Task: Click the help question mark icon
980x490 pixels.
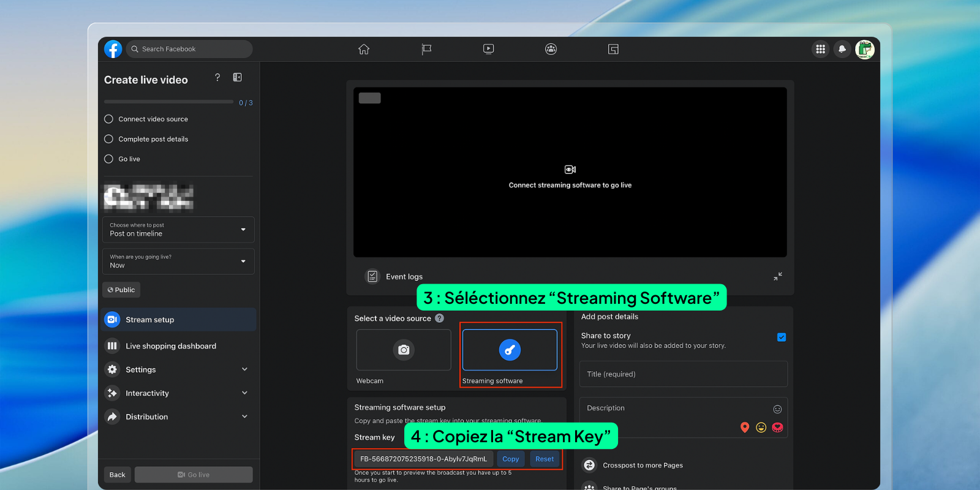Action: tap(217, 77)
